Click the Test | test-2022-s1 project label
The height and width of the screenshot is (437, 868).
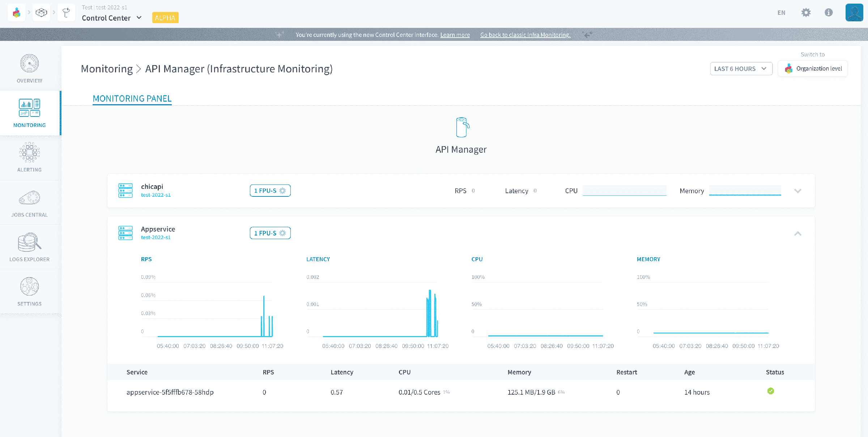tap(105, 7)
